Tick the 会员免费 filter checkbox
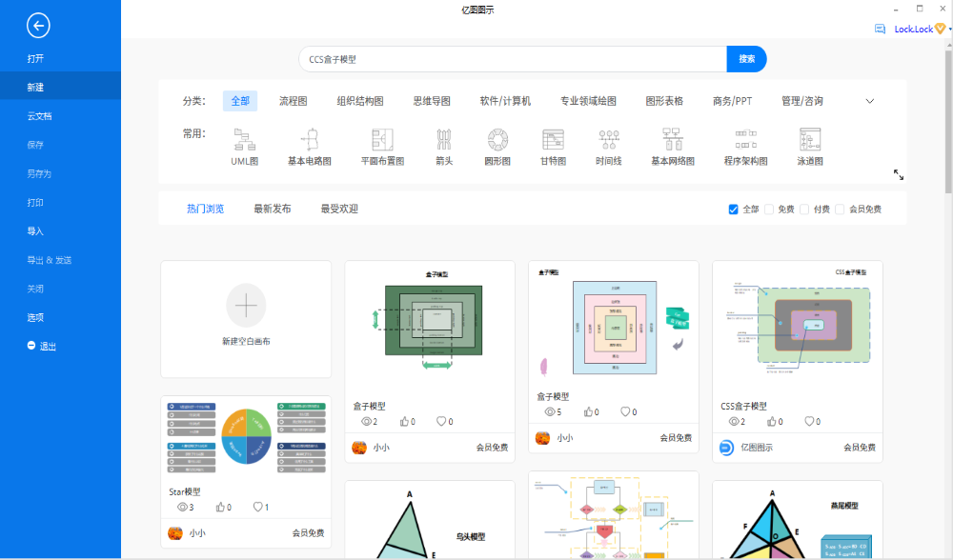This screenshot has height=560, width=953. [840, 210]
